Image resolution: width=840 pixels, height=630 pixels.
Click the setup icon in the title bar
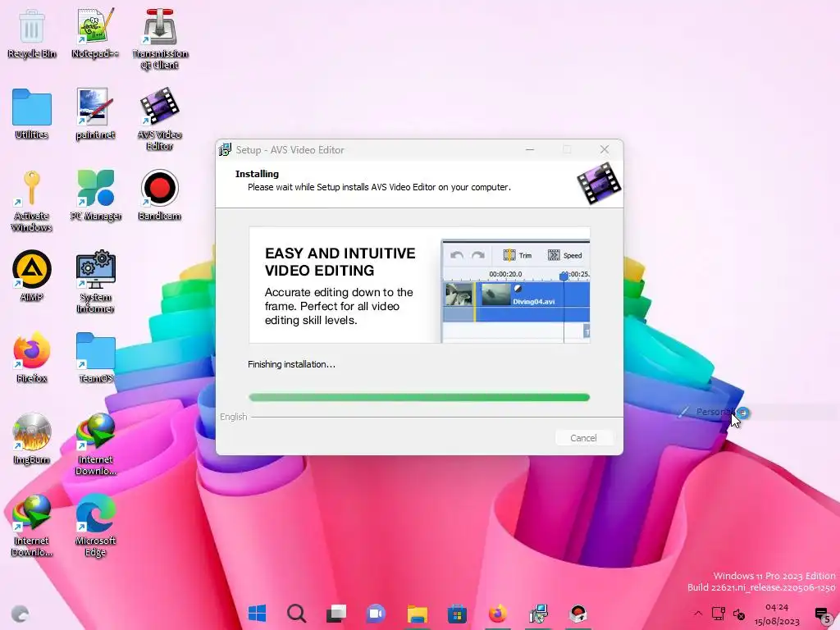coord(225,150)
